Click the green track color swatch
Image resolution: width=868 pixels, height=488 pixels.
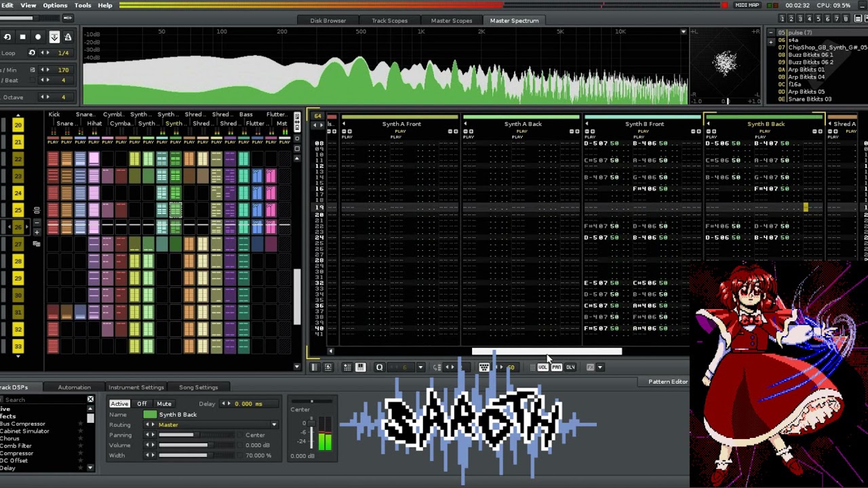click(150, 415)
